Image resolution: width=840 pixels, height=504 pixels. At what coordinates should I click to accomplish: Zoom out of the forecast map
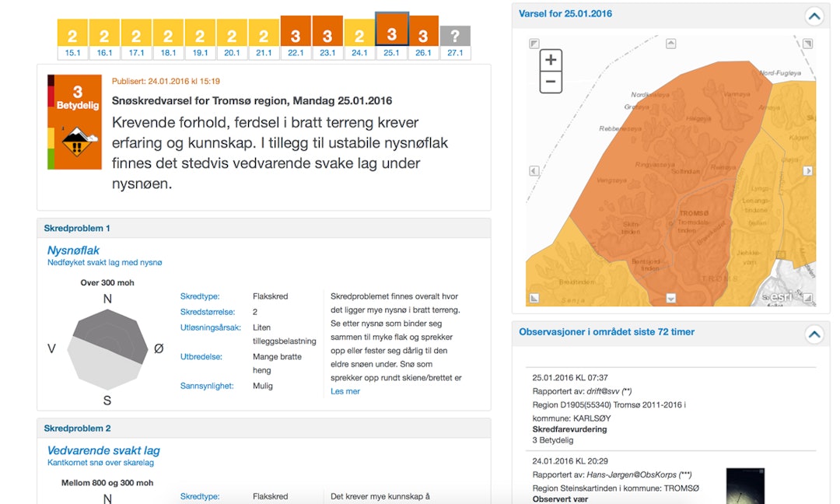click(x=550, y=80)
